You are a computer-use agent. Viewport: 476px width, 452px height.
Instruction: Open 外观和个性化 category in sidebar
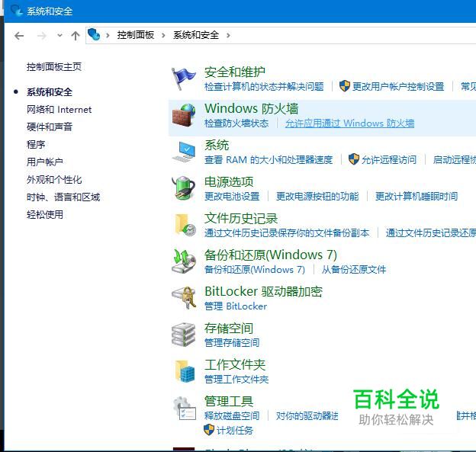point(54,180)
